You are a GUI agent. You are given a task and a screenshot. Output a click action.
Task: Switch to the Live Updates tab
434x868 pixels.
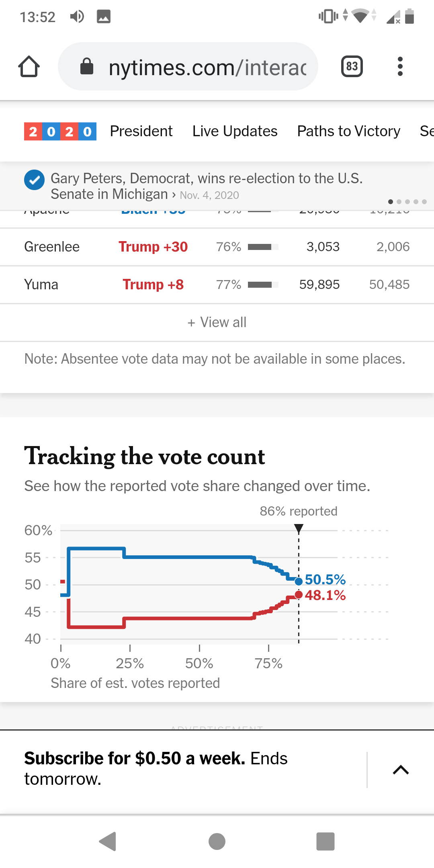(x=235, y=131)
